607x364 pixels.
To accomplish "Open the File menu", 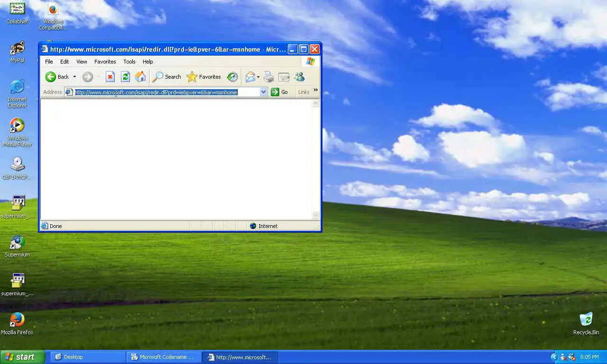I will point(49,62).
